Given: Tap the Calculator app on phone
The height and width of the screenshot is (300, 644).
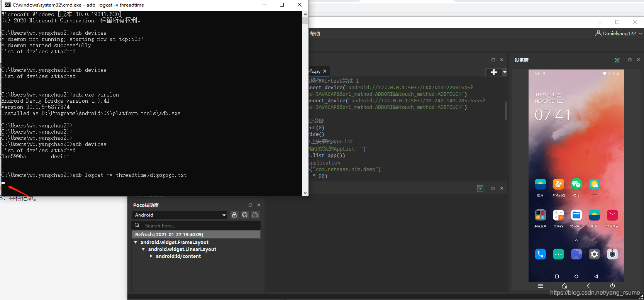Looking at the screenshot, I should pyautogui.click(x=558, y=215).
